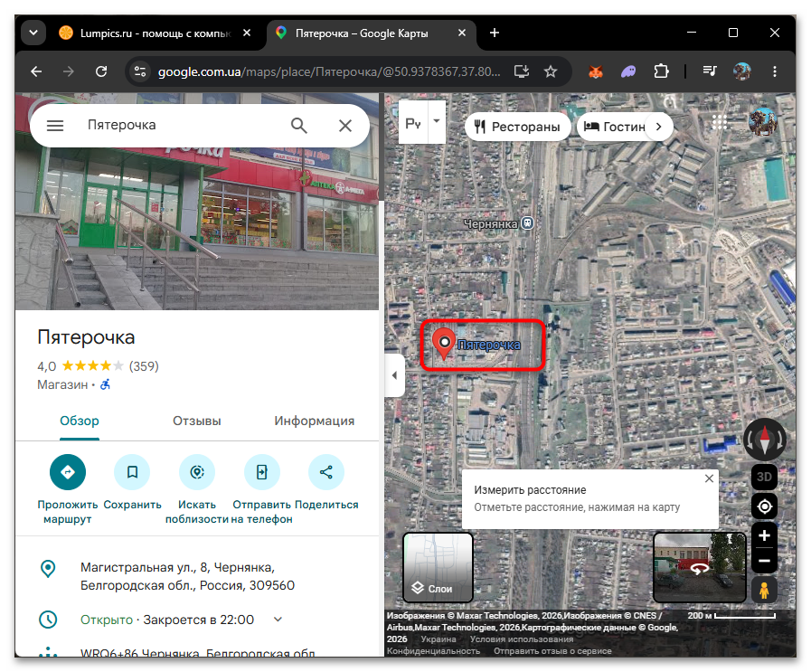This screenshot has width=811, height=672.
Task: Zoom out the map with minus button
Action: [x=765, y=561]
